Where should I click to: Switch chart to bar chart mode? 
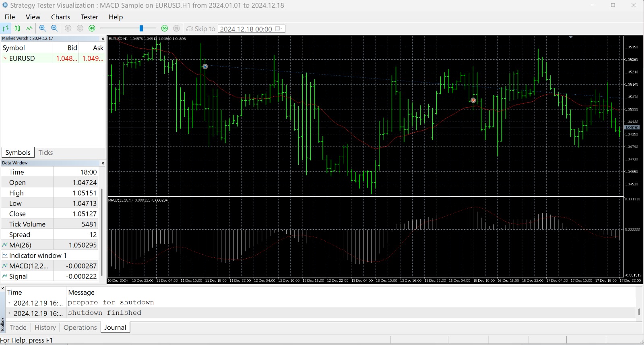pos(6,28)
